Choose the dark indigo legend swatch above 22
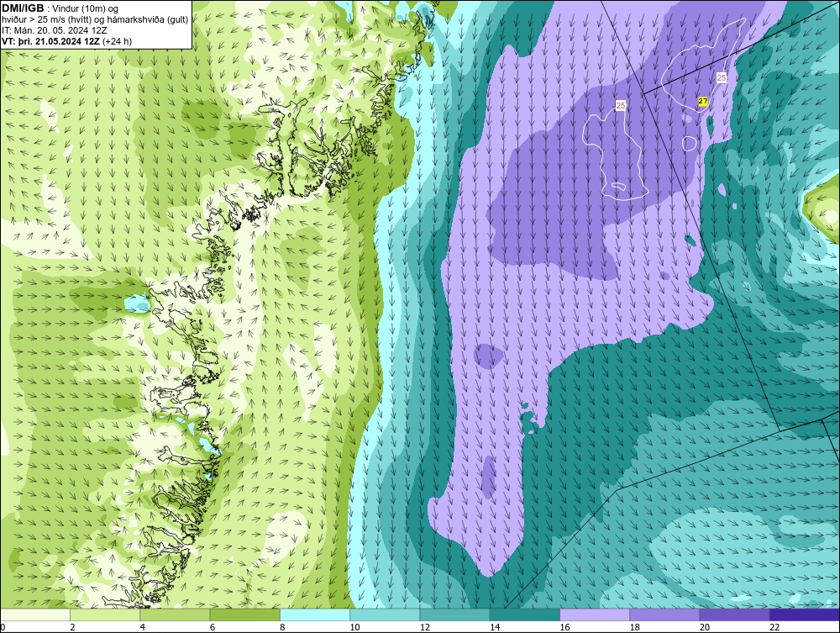 (805, 615)
